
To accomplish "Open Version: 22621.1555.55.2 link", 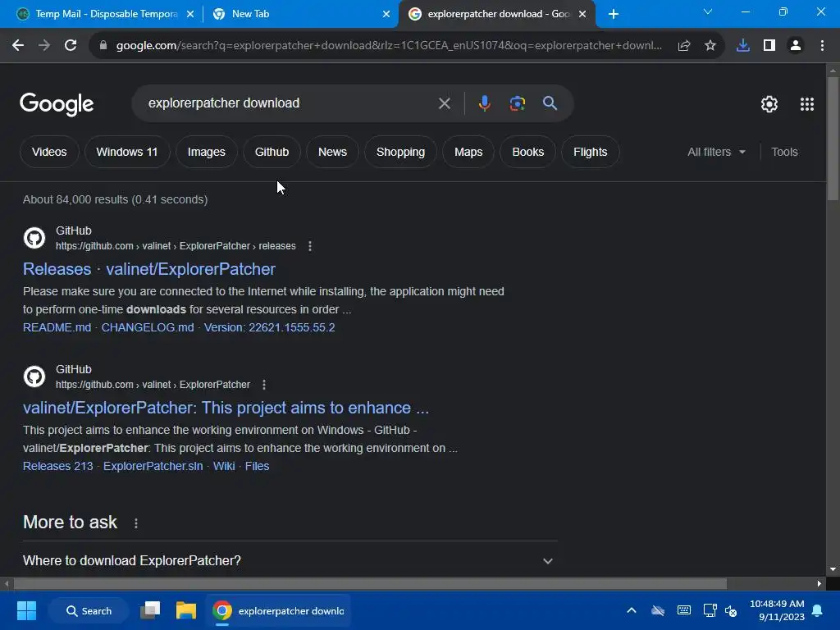I will (269, 327).
